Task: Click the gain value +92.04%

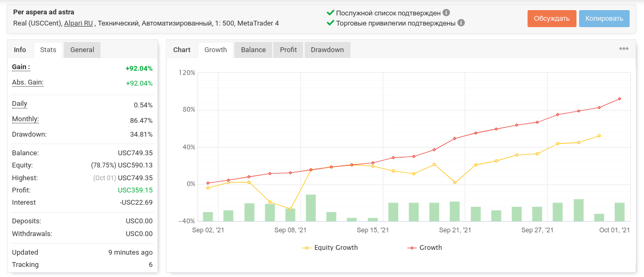Action: [x=139, y=68]
